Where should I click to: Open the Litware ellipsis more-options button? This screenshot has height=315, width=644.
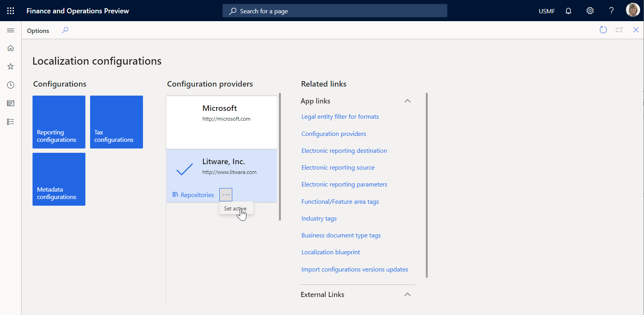(226, 195)
